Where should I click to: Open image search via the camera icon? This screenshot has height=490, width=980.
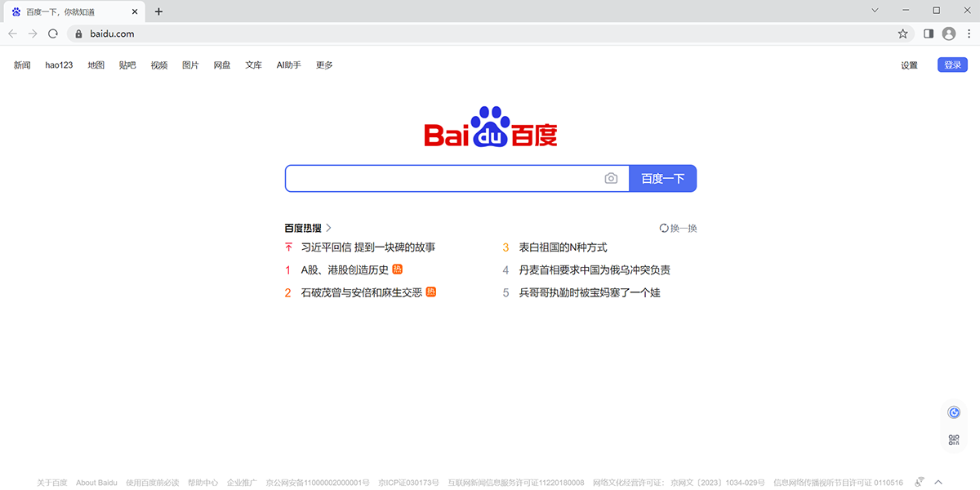tap(611, 178)
